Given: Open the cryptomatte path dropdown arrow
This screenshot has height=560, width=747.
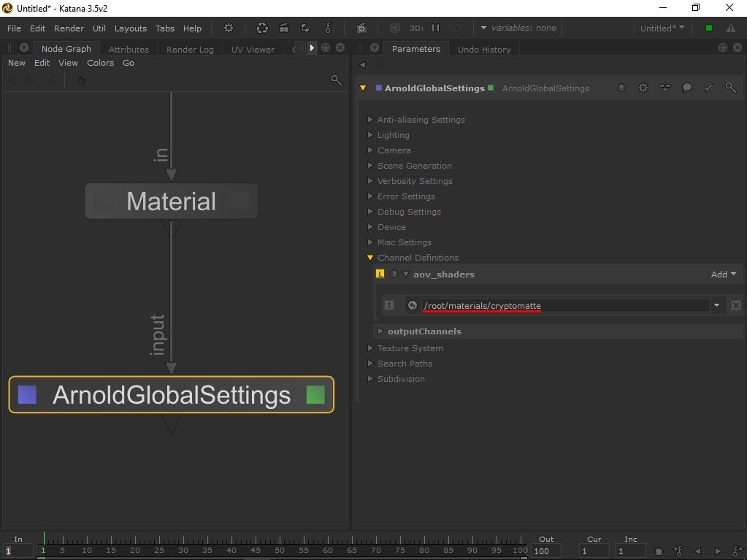Looking at the screenshot, I should (716, 305).
